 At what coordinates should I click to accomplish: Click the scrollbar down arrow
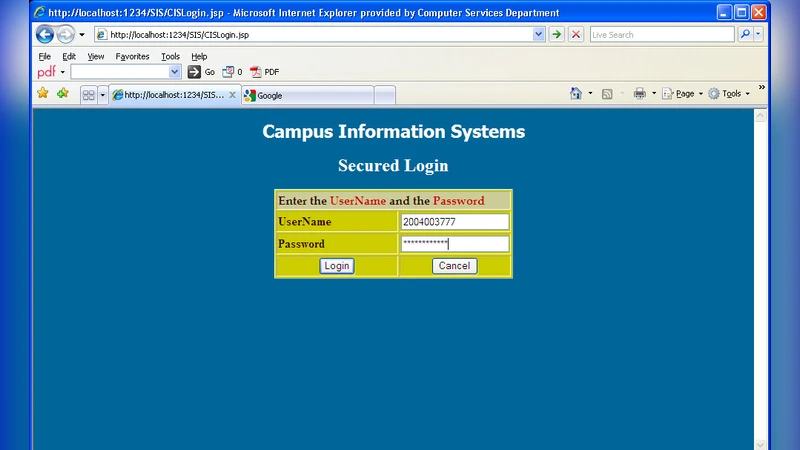pyautogui.click(x=760, y=445)
